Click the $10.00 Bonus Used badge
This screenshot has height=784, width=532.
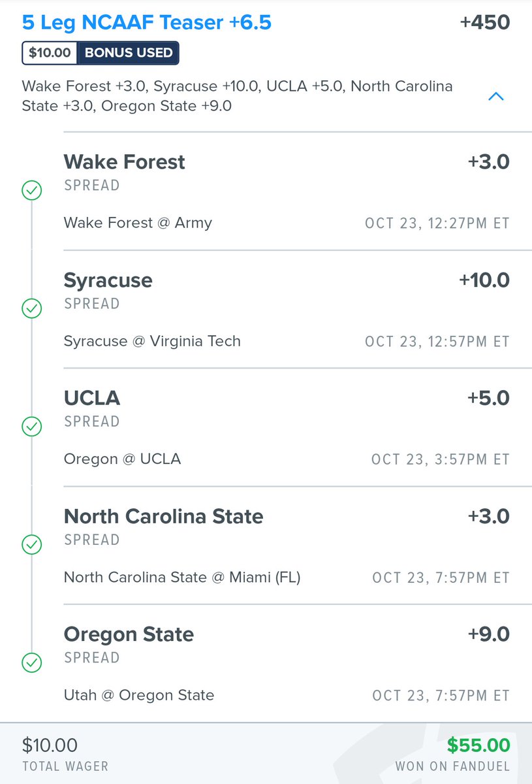101,53
